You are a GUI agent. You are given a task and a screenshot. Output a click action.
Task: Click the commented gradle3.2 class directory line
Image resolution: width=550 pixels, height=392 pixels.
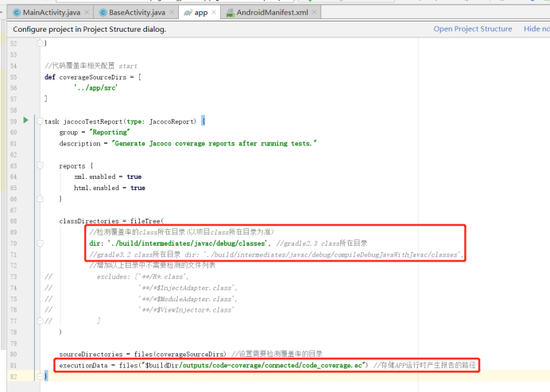pos(277,254)
